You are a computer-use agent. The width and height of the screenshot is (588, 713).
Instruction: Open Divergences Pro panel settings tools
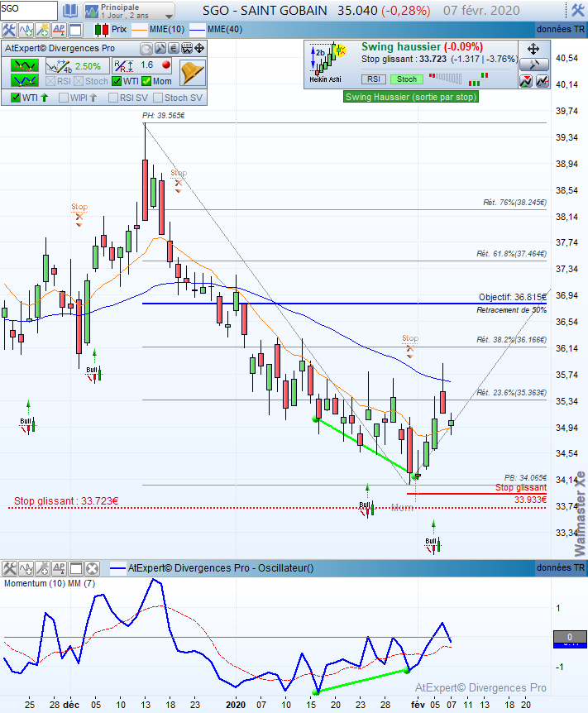pyautogui.click(x=160, y=49)
